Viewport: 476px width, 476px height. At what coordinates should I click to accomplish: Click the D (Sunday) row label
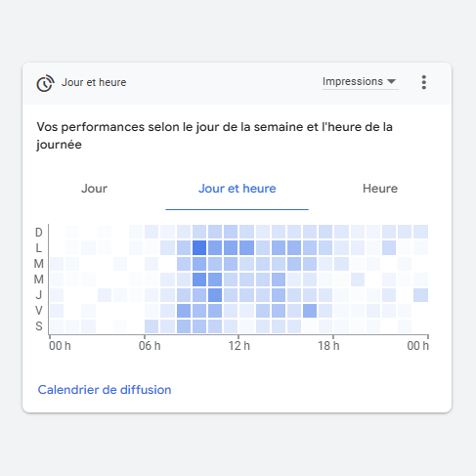(39, 233)
